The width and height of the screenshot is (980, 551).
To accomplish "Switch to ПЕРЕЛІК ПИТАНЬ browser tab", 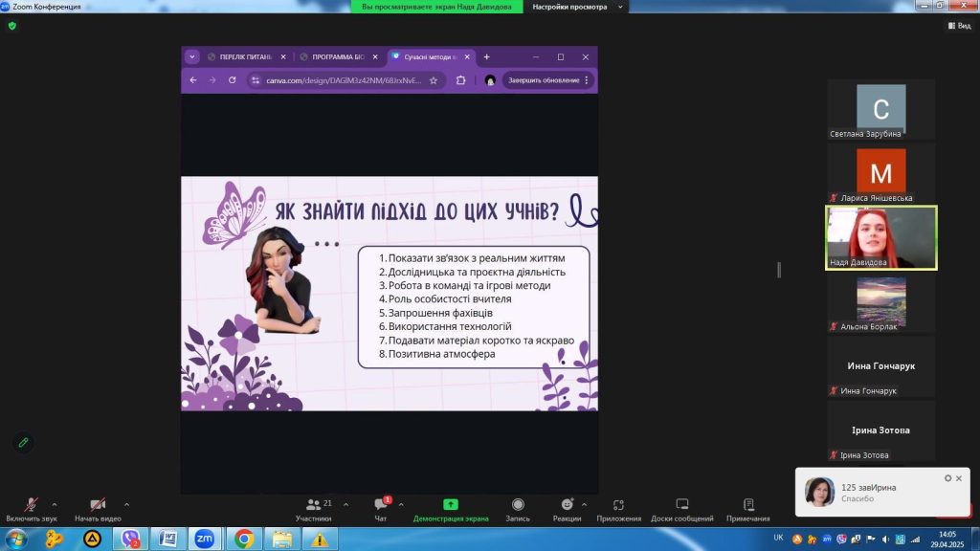I will [x=246, y=56].
